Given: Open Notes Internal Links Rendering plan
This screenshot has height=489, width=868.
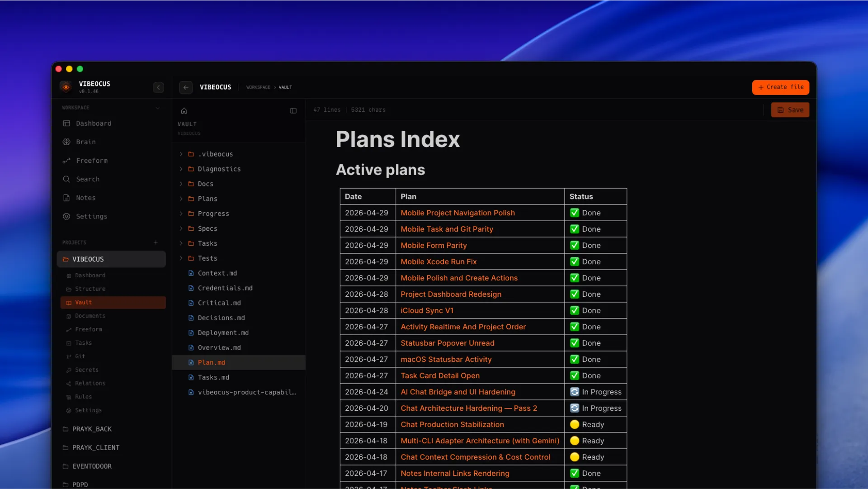Looking at the screenshot, I should click(455, 474).
